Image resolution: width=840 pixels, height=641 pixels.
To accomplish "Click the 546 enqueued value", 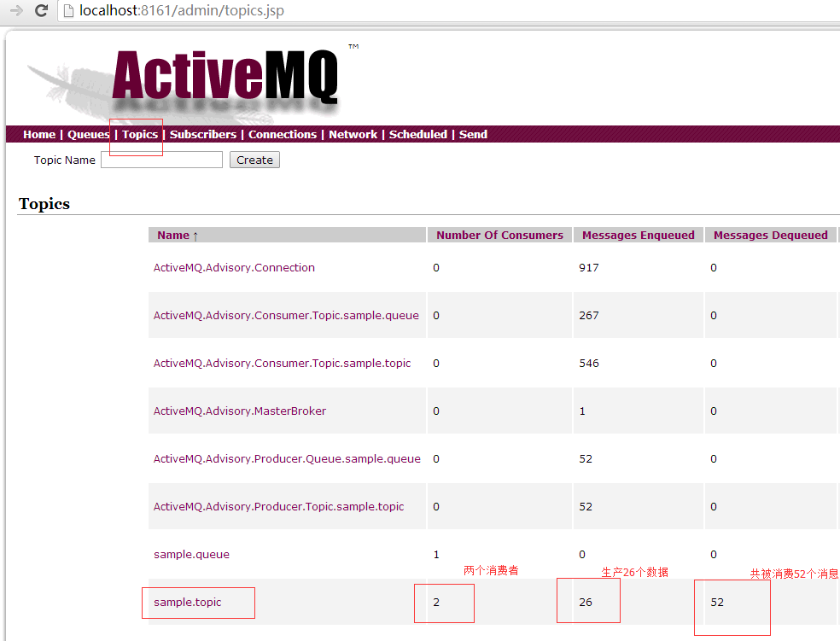I will (x=589, y=363).
